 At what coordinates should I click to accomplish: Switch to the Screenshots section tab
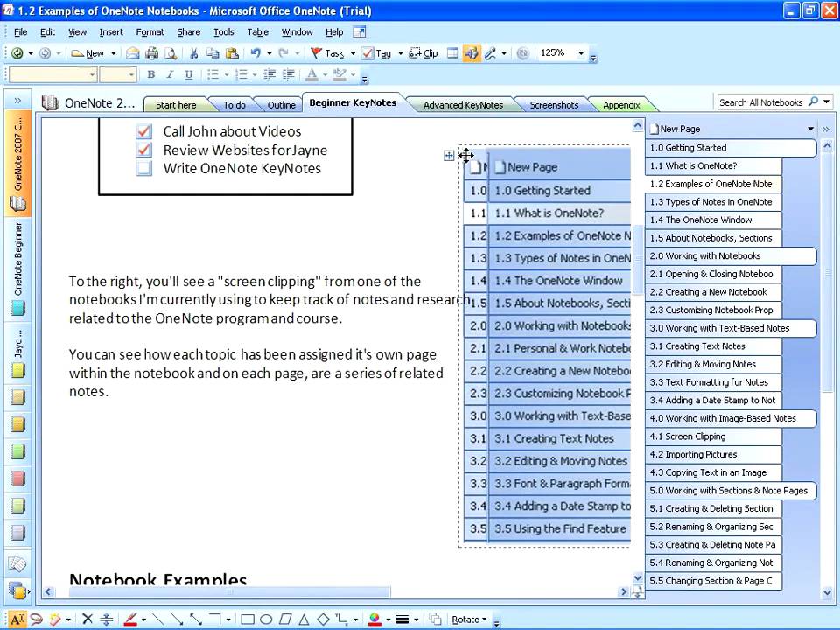click(554, 105)
